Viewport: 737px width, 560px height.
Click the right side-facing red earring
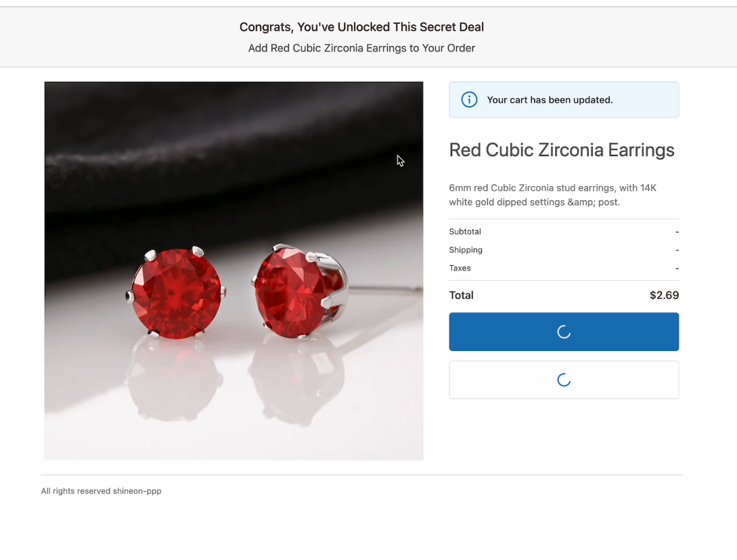pyautogui.click(x=300, y=291)
